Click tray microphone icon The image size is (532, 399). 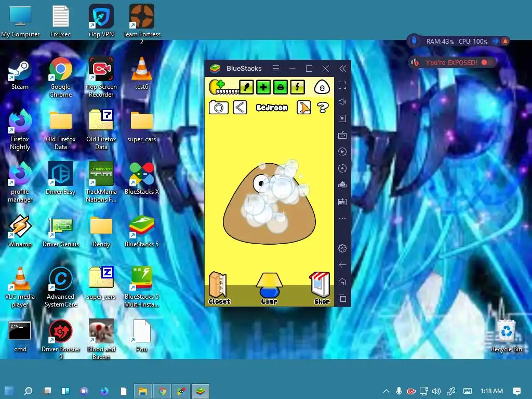[399, 391]
